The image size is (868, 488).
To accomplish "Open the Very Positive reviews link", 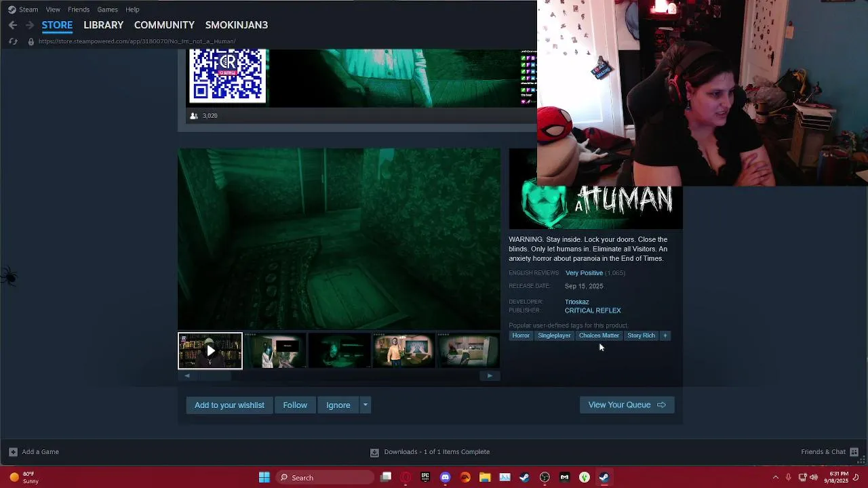I will [x=584, y=273].
